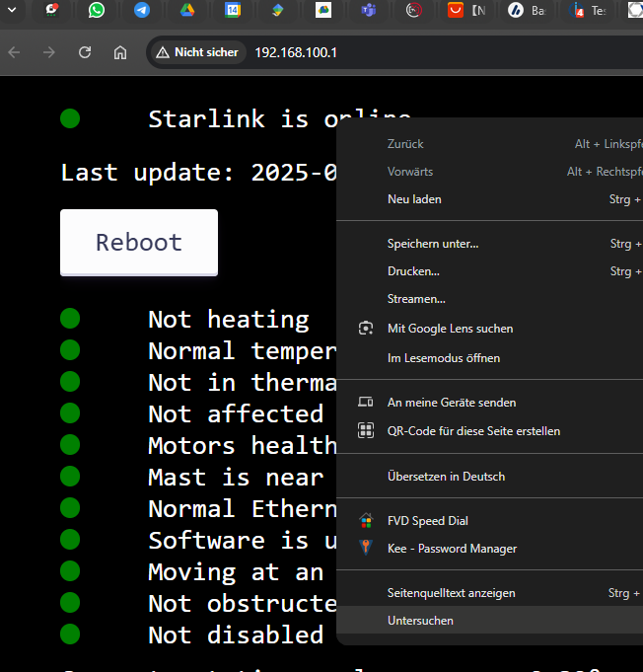The width and height of the screenshot is (643, 672).
Task: Focus the address bar showing 192.168.100.1
Action: point(296,52)
